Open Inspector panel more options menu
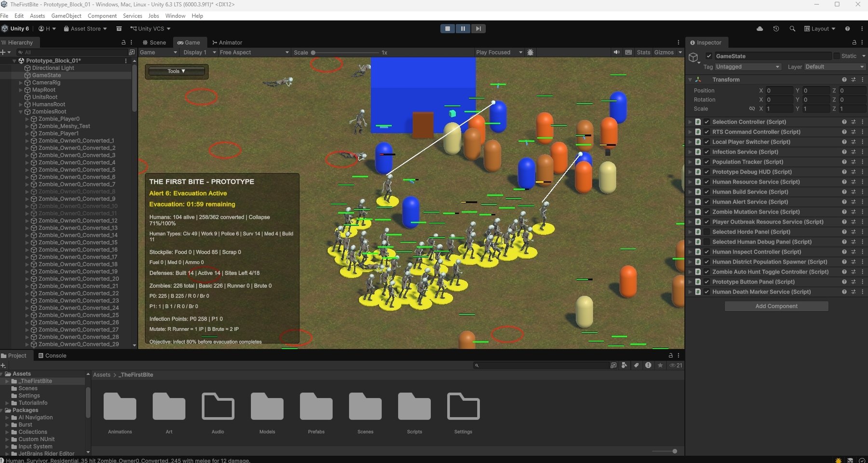The image size is (868, 463). click(x=863, y=42)
